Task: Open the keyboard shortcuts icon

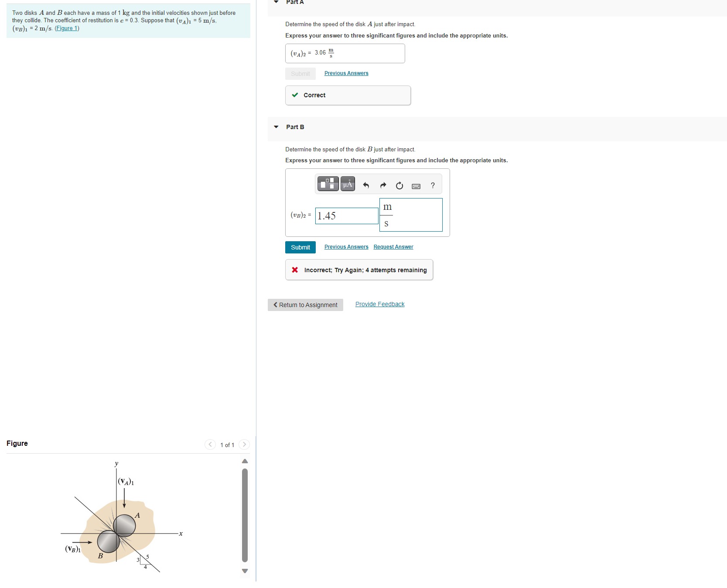Action: tap(416, 185)
